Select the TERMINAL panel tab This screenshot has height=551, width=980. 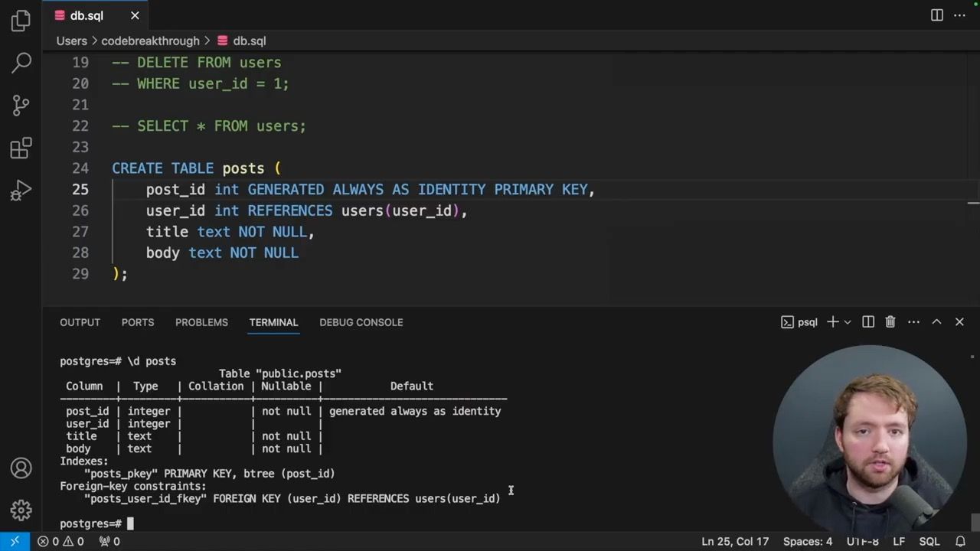point(273,322)
